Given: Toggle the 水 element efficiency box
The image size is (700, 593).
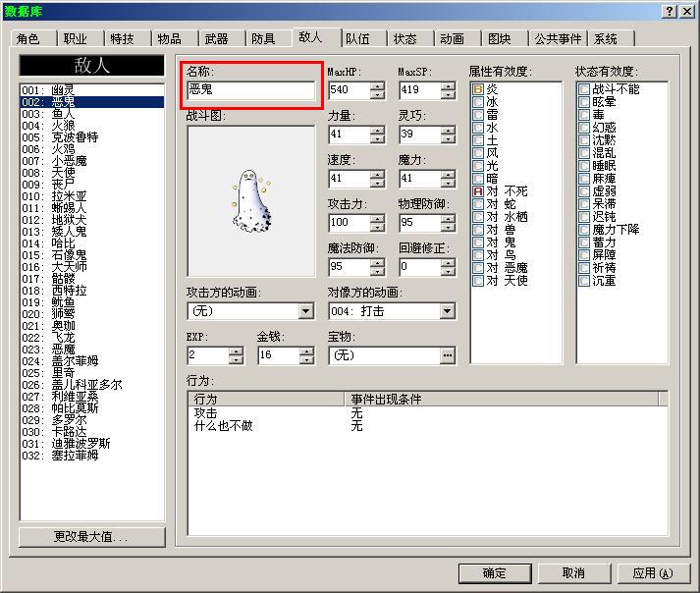Looking at the screenshot, I should click(478, 128).
